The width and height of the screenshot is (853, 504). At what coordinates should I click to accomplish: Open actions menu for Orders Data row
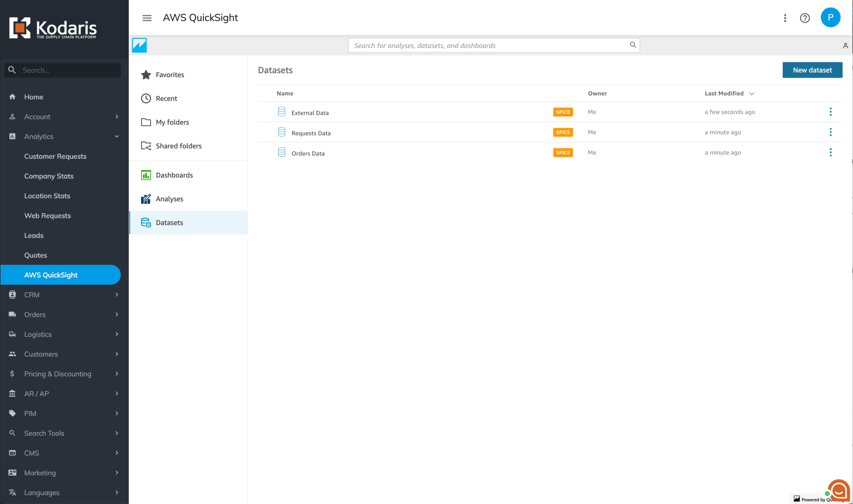831,152
